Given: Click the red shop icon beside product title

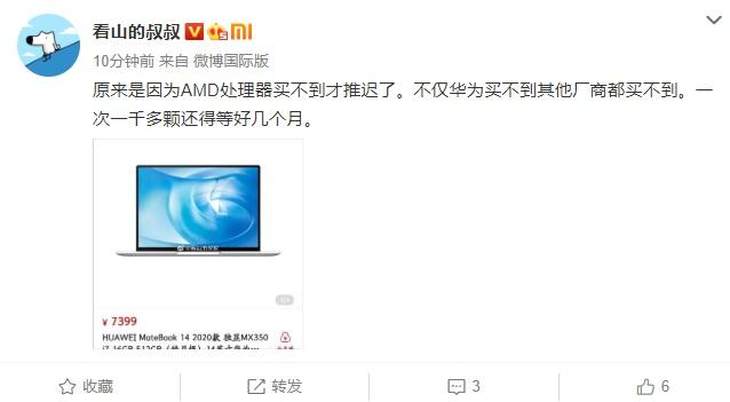Looking at the screenshot, I should (x=285, y=337).
